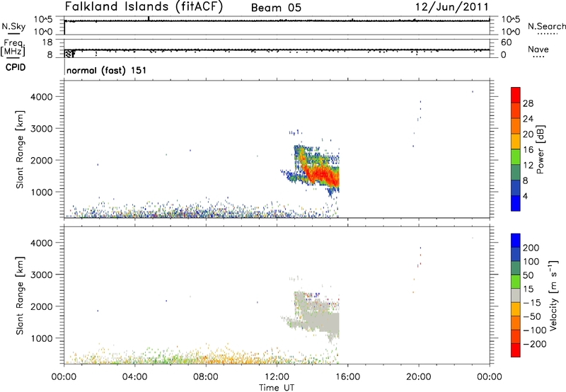Click the 'Falkland Islands (fitACF)' title text

coord(144,6)
